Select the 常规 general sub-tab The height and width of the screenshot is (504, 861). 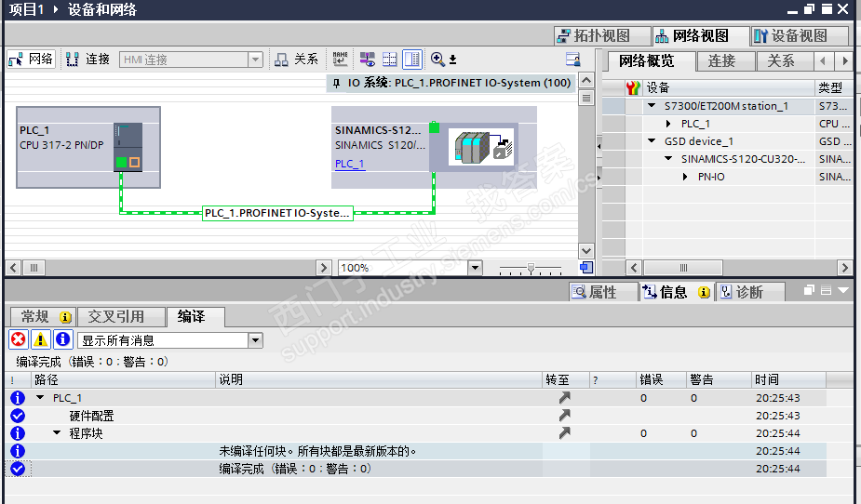44,316
